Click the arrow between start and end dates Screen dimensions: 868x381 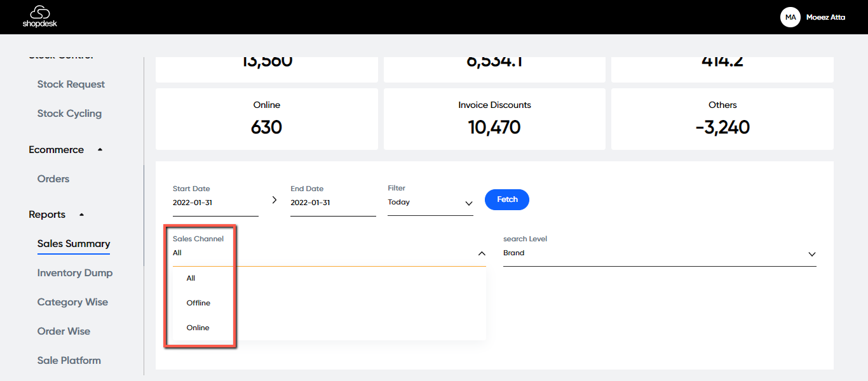point(275,199)
